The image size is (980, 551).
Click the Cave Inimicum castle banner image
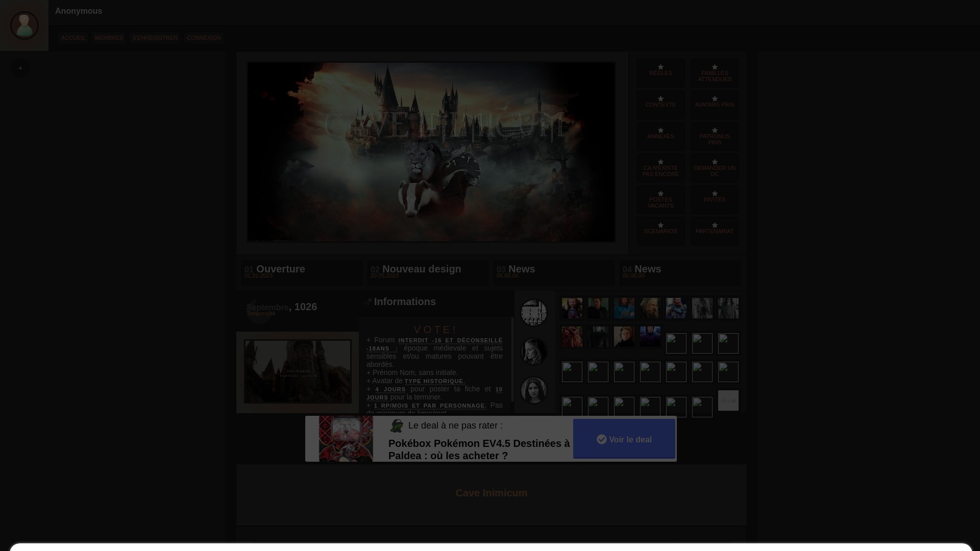pyautogui.click(x=431, y=152)
